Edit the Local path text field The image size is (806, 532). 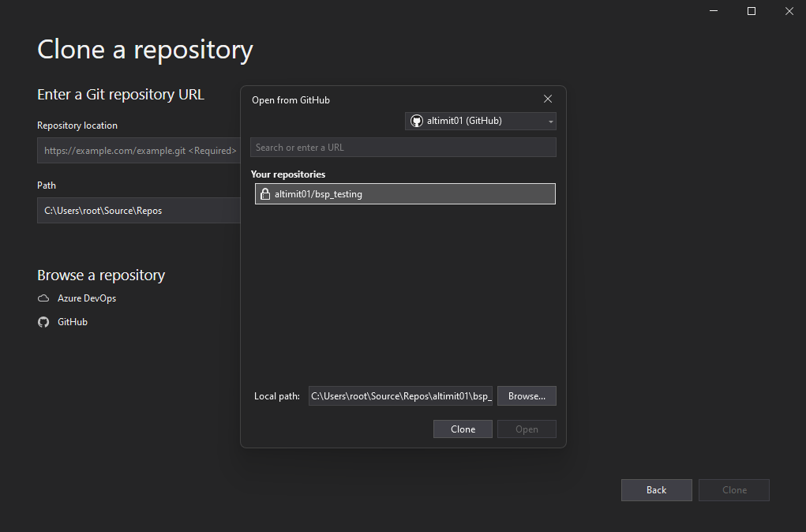click(400, 395)
